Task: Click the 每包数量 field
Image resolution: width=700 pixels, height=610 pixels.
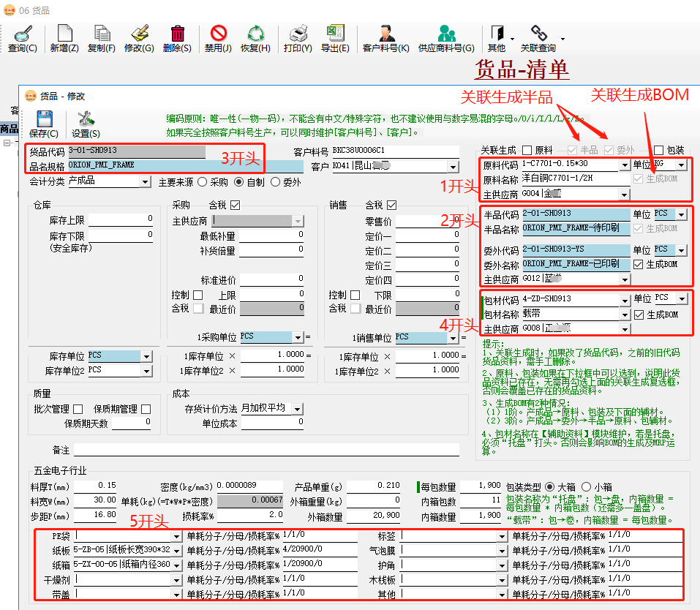Action: pyautogui.click(x=481, y=486)
